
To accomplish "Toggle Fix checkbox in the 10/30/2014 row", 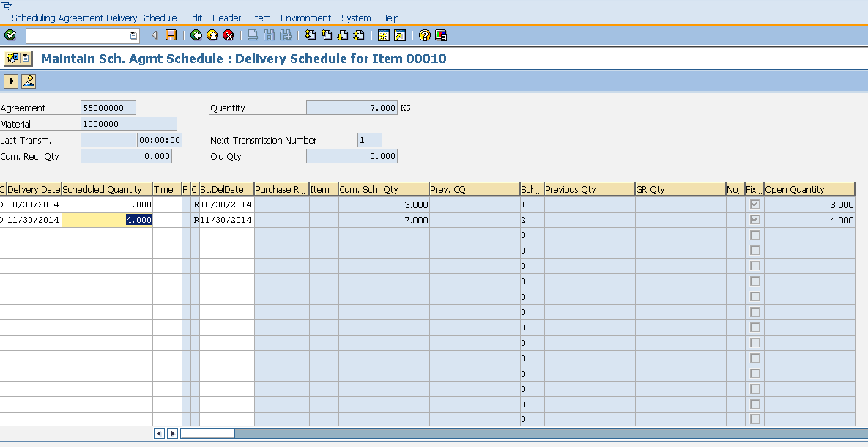I will click(x=754, y=204).
